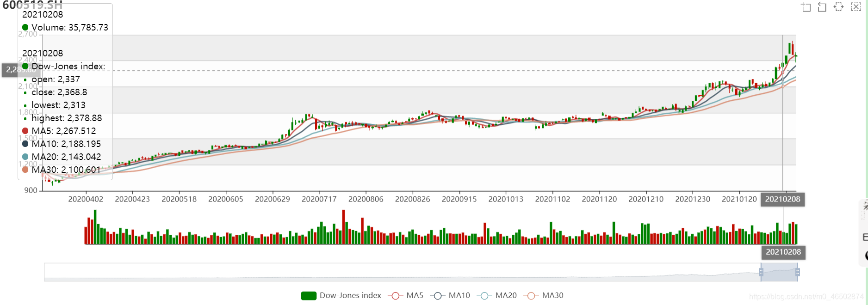Click the tooltip line MA30: 2,100.601
This screenshot has height=305, width=868.
pyautogui.click(x=62, y=170)
